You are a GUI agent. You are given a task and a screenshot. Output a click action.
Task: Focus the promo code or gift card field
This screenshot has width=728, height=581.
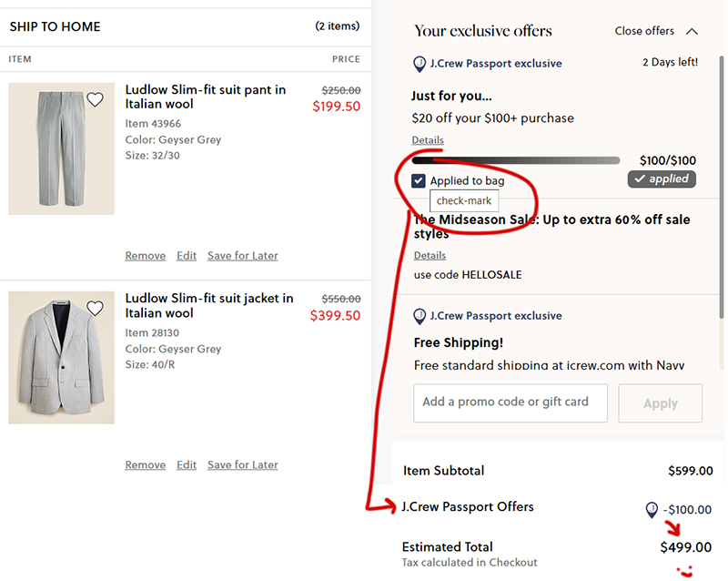(x=510, y=403)
